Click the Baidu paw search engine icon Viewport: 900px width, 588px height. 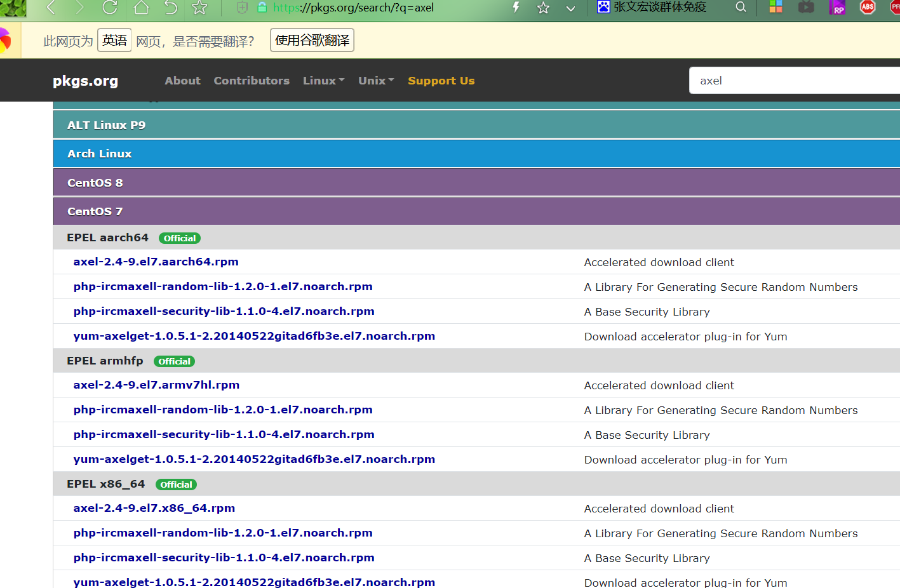click(x=603, y=7)
